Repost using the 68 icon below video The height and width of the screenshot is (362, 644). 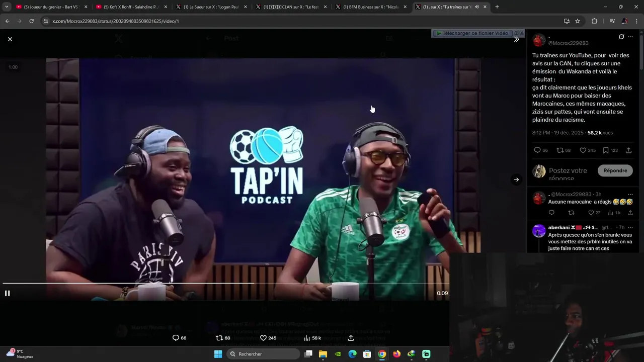223,338
